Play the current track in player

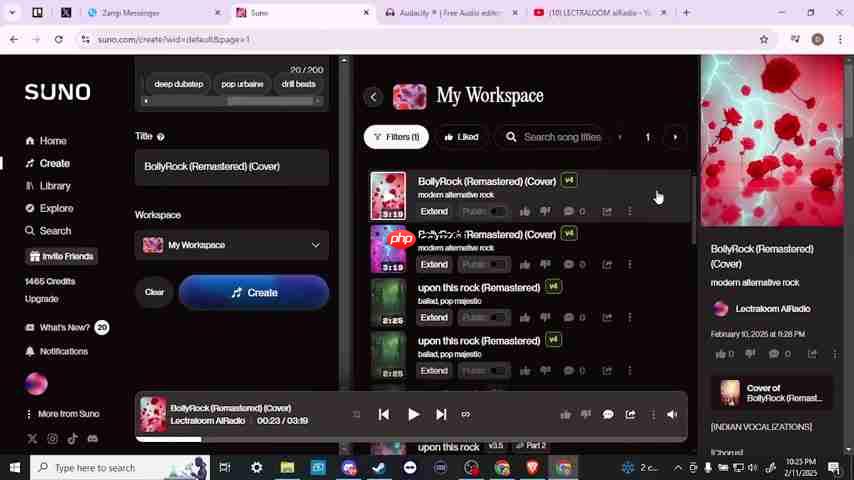(413, 415)
